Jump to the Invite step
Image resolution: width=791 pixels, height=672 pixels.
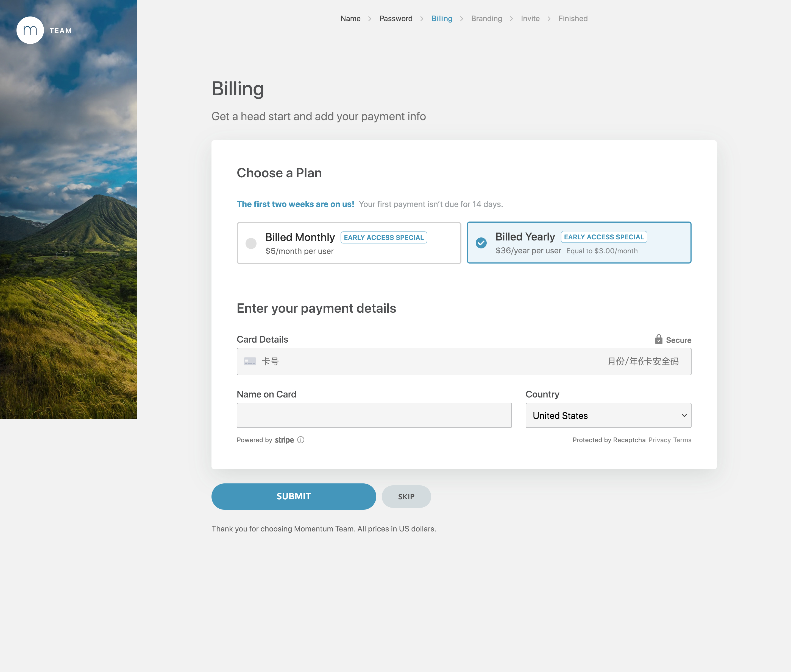pyautogui.click(x=530, y=18)
